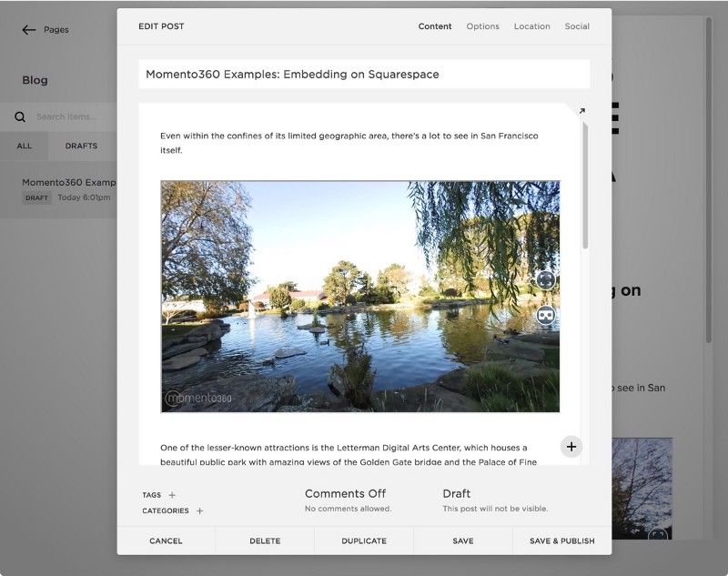Click the Blog heading in sidebar
The image size is (728, 576).
(x=35, y=80)
